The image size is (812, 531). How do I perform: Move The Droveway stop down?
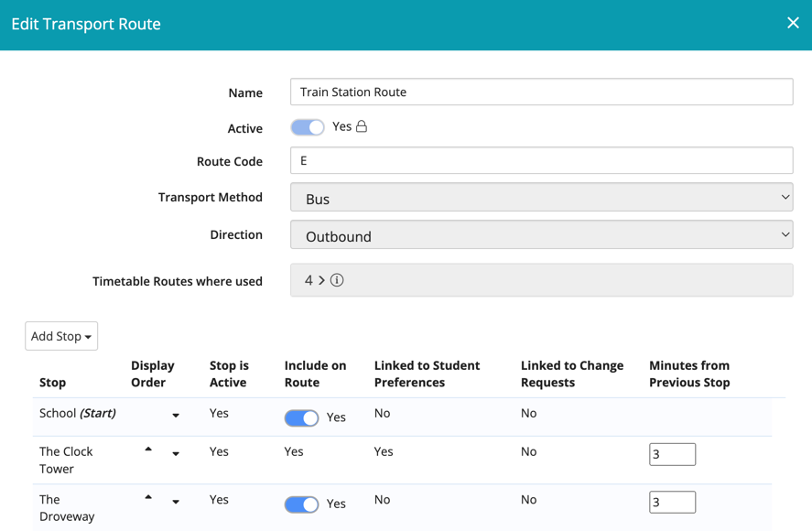pyautogui.click(x=176, y=502)
